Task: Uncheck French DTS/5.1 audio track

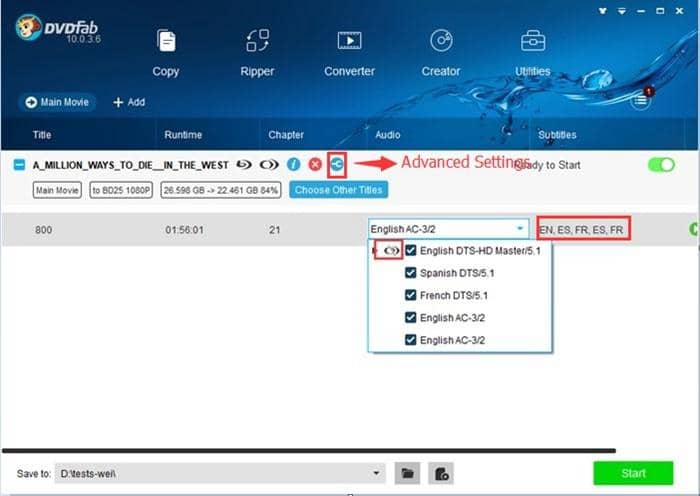Action: click(x=411, y=295)
